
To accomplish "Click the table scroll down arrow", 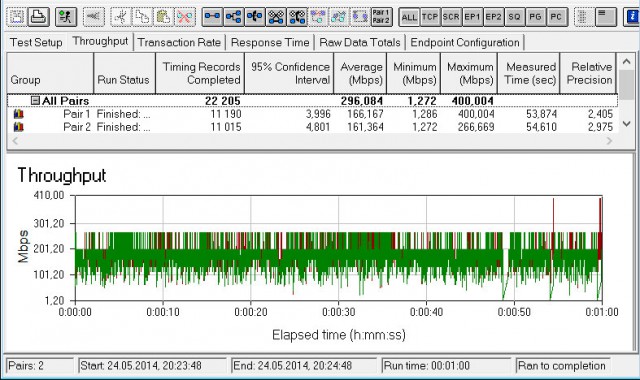I will pos(627,124).
